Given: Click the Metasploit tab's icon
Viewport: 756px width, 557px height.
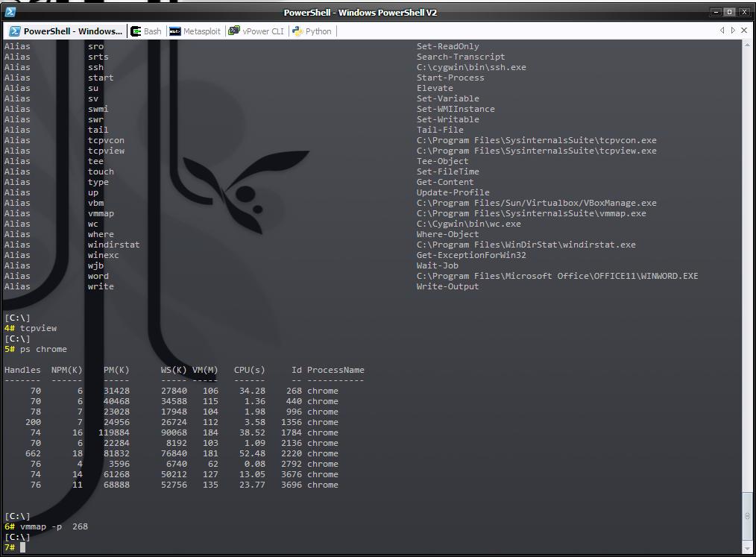Looking at the screenshot, I should (174, 31).
